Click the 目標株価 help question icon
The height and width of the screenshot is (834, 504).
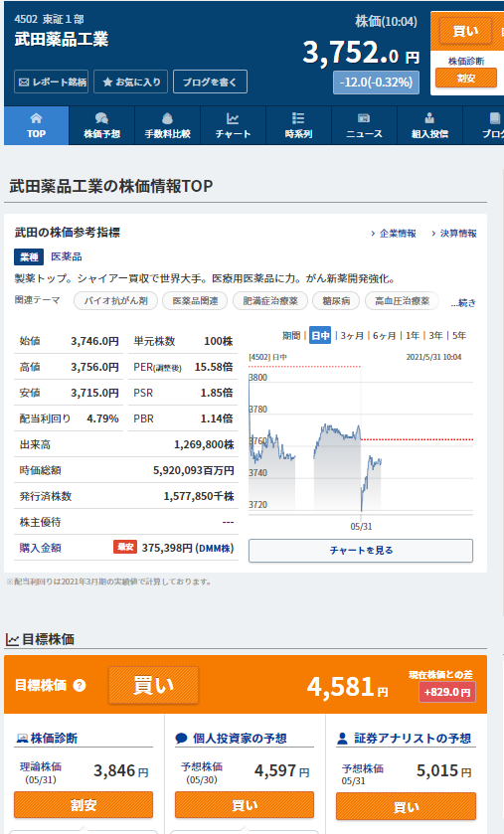click(80, 685)
